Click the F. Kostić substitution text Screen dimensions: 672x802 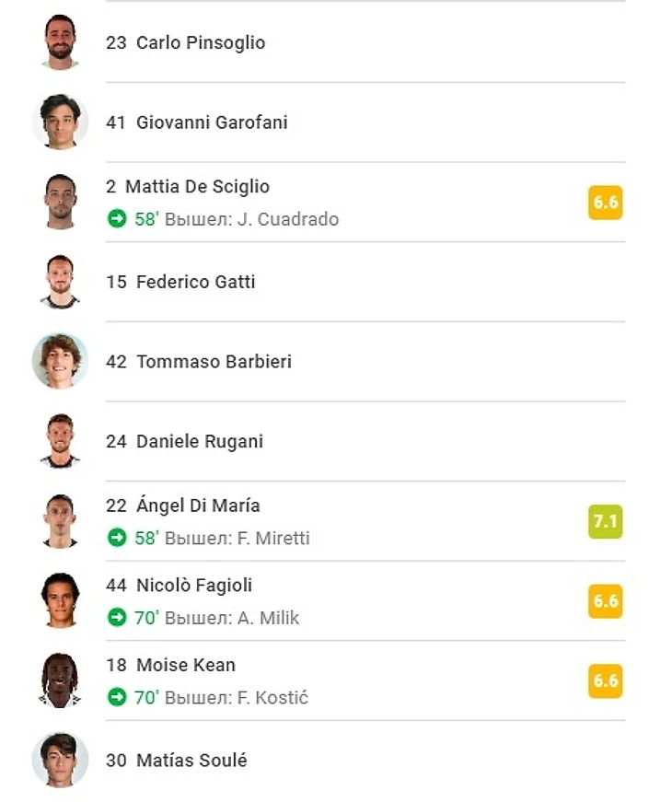[x=273, y=698]
